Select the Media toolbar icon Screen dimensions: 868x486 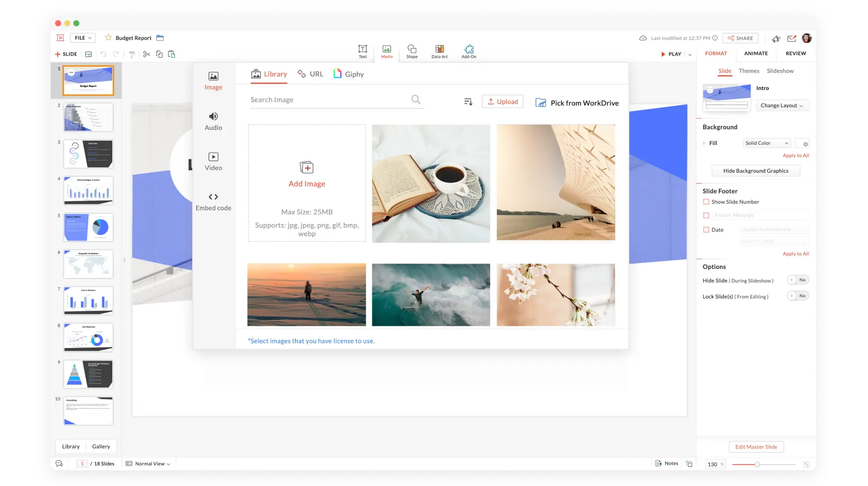387,51
